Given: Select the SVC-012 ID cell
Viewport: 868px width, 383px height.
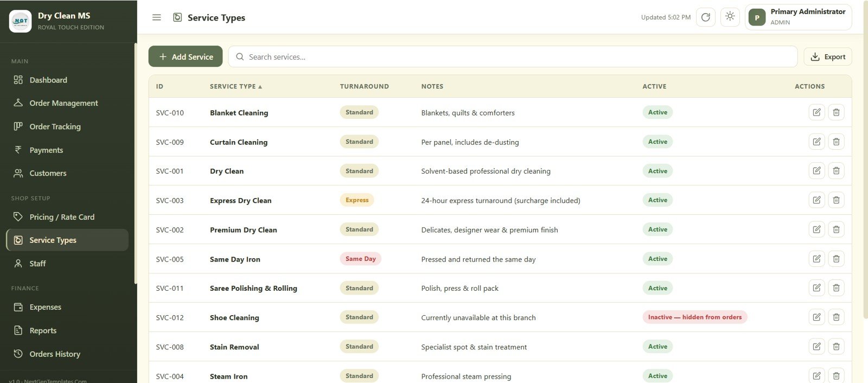Looking at the screenshot, I should [170, 317].
